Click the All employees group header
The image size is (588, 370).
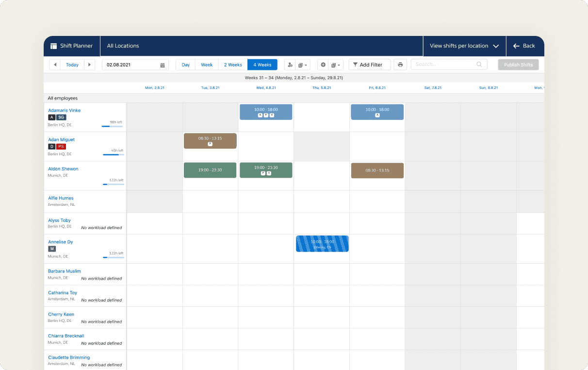[63, 98]
